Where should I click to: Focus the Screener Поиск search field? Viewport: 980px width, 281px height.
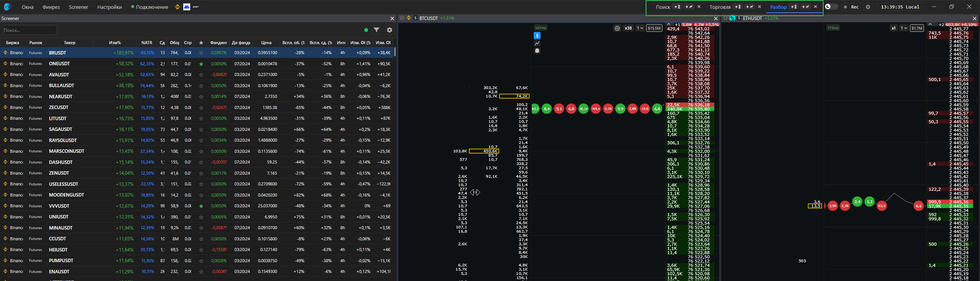(30, 30)
